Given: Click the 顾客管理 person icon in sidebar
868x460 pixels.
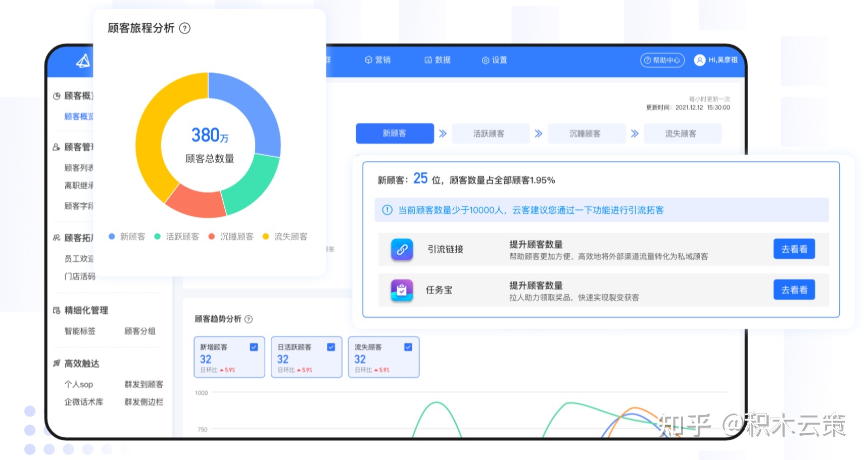Looking at the screenshot, I should click(57, 147).
